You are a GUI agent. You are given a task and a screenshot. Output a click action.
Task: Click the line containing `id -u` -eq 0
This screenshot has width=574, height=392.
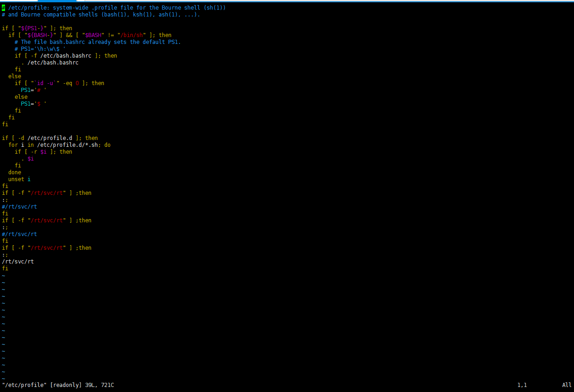(x=59, y=83)
